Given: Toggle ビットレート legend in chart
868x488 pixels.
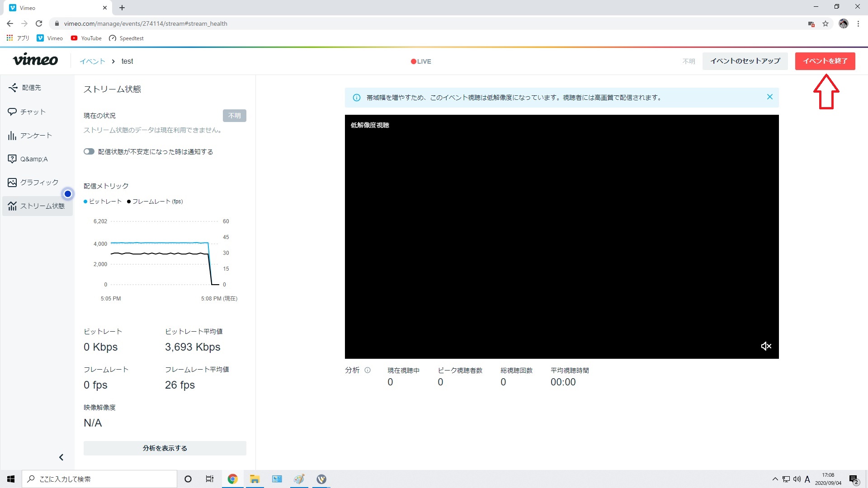Looking at the screenshot, I should point(103,202).
